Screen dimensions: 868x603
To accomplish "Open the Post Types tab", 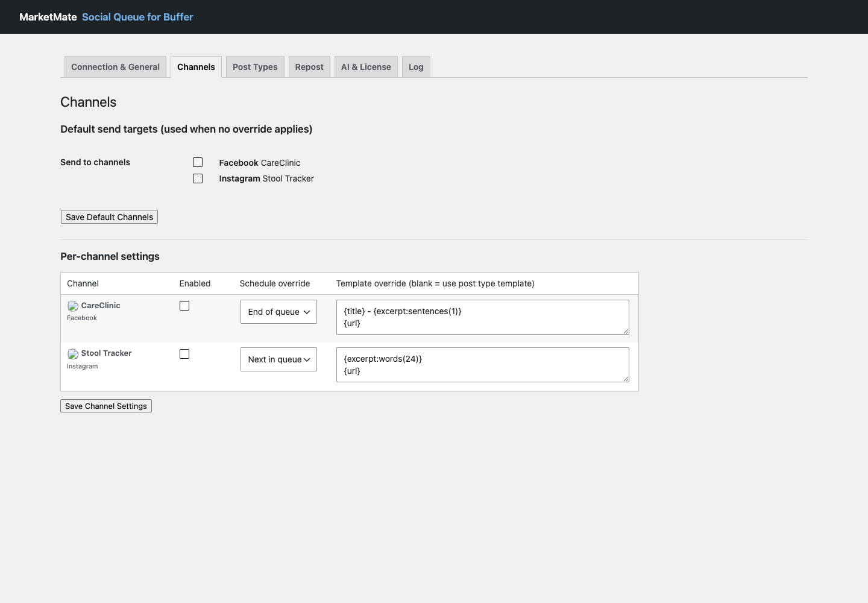I will 255,67.
